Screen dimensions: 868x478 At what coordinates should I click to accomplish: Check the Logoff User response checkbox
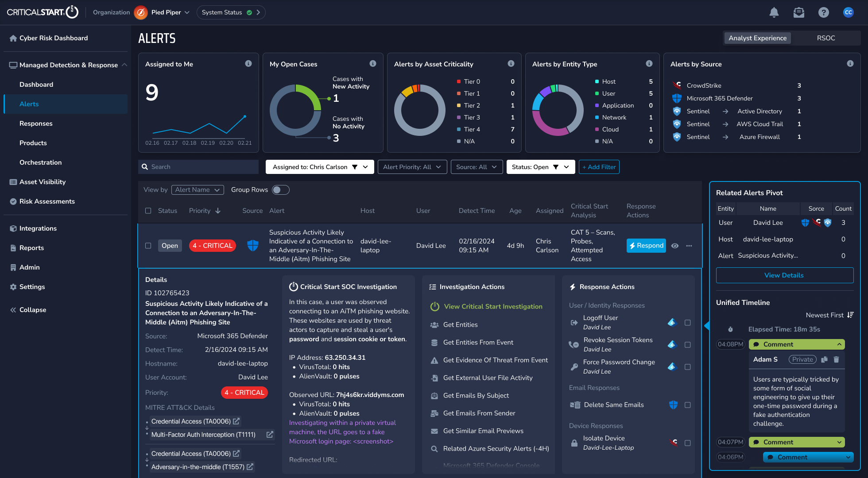[687, 323]
